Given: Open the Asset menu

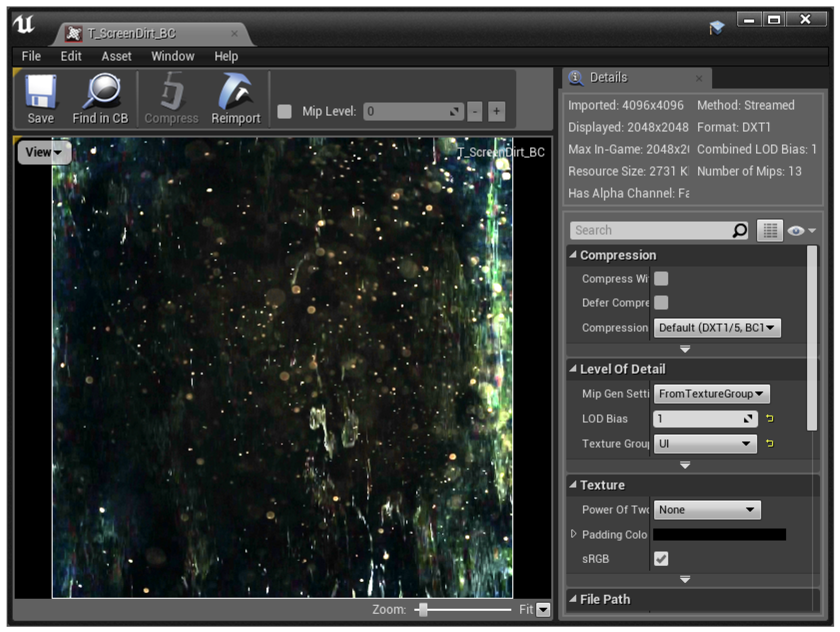Looking at the screenshot, I should pyautogui.click(x=116, y=56).
